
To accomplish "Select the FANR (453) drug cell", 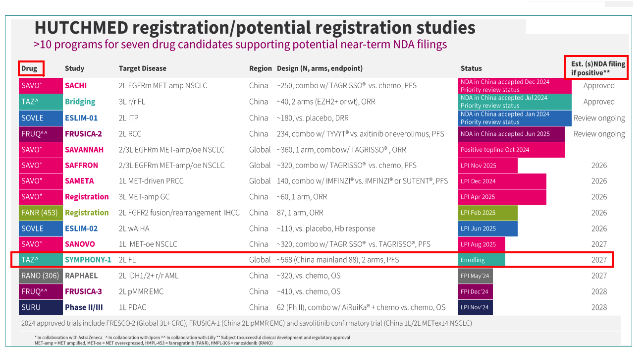I will pyautogui.click(x=40, y=213).
